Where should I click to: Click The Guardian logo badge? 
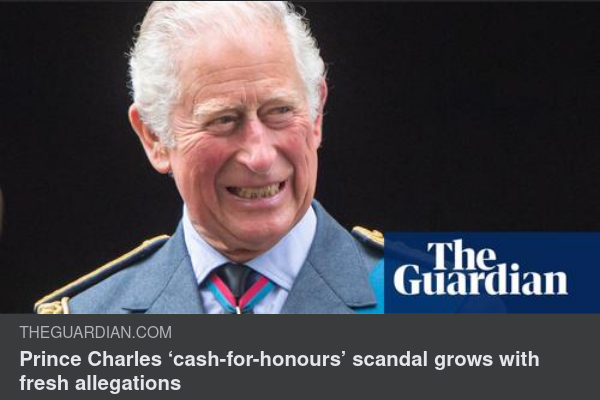point(492,273)
